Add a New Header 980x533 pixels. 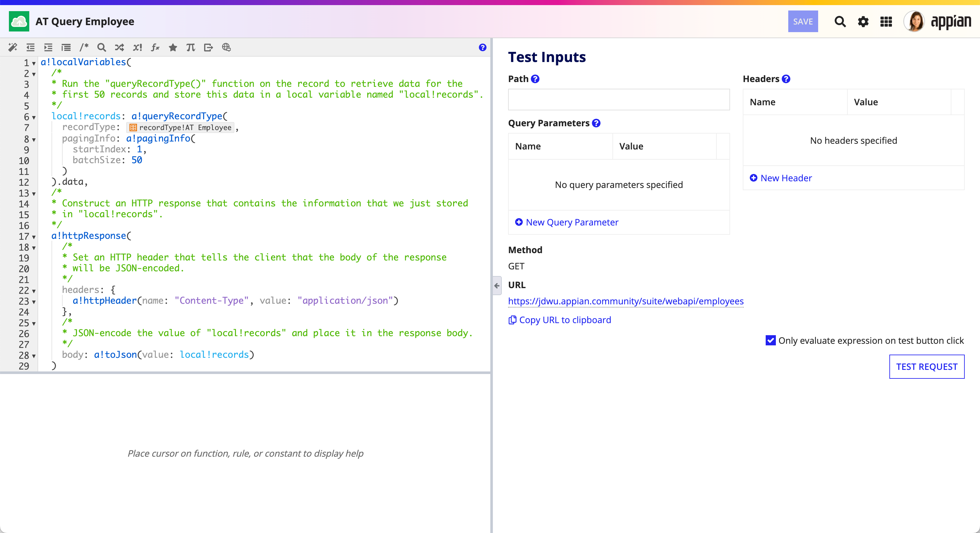click(x=780, y=178)
